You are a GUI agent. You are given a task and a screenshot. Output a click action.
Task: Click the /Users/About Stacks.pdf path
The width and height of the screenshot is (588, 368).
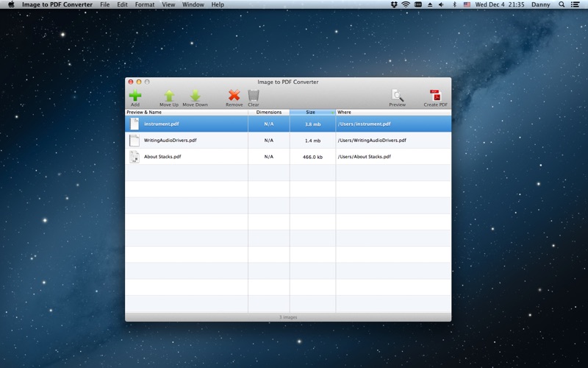click(x=364, y=157)
